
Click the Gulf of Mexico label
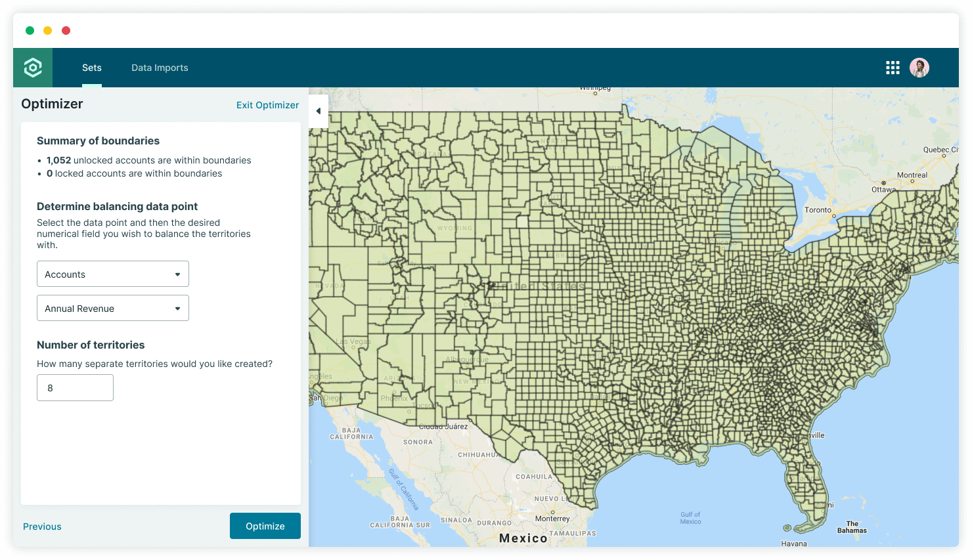690,518
